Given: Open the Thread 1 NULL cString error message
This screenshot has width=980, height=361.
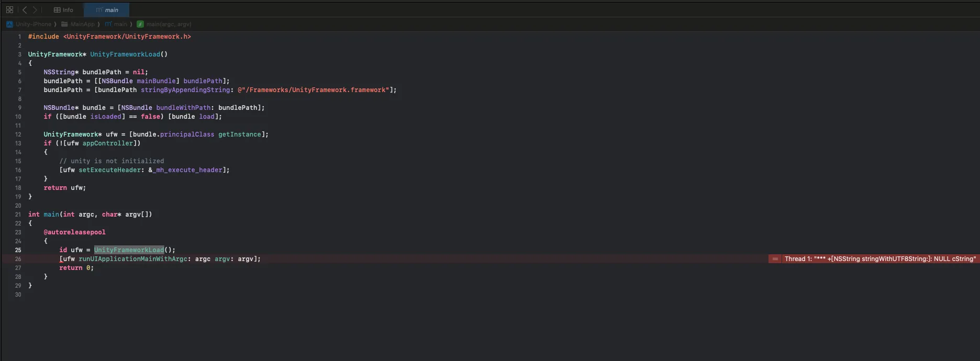Looking at the screenshot, I should 880,259.
